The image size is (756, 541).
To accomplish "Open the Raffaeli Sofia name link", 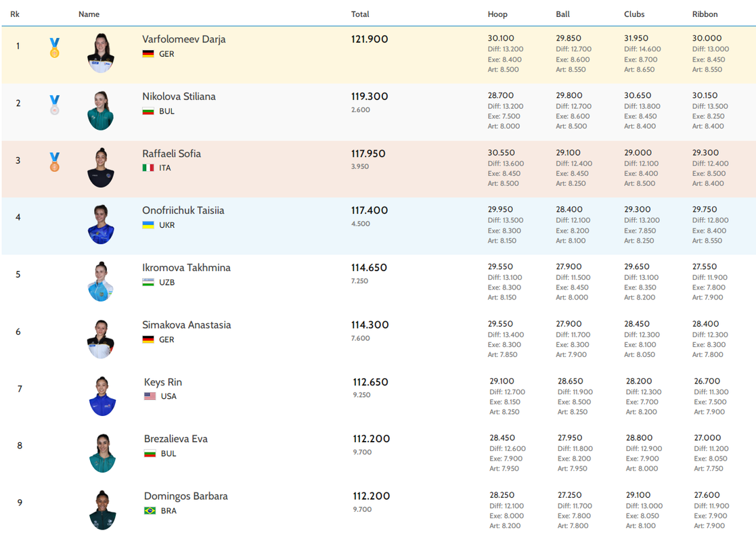I will point(172,154).
